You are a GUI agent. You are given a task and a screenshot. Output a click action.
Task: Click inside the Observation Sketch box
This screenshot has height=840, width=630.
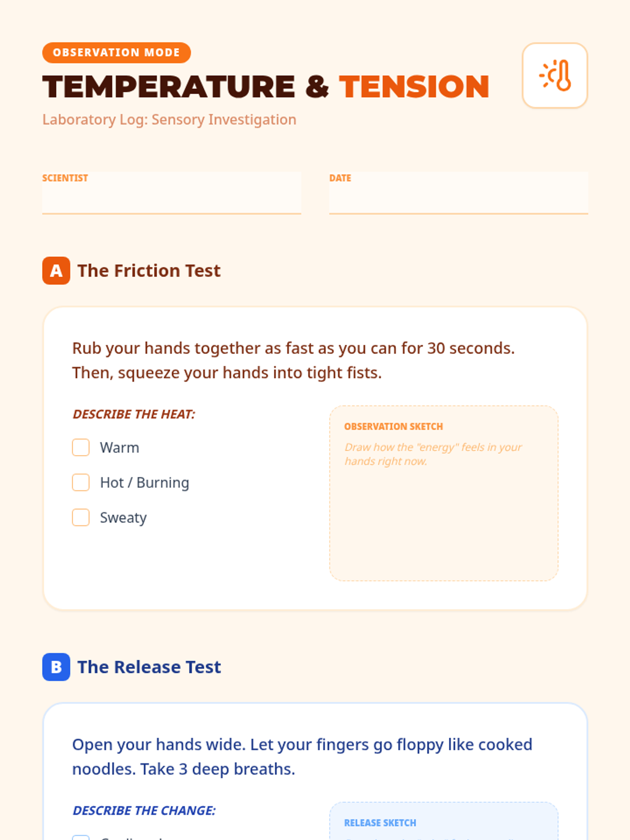tap(444, 493)
